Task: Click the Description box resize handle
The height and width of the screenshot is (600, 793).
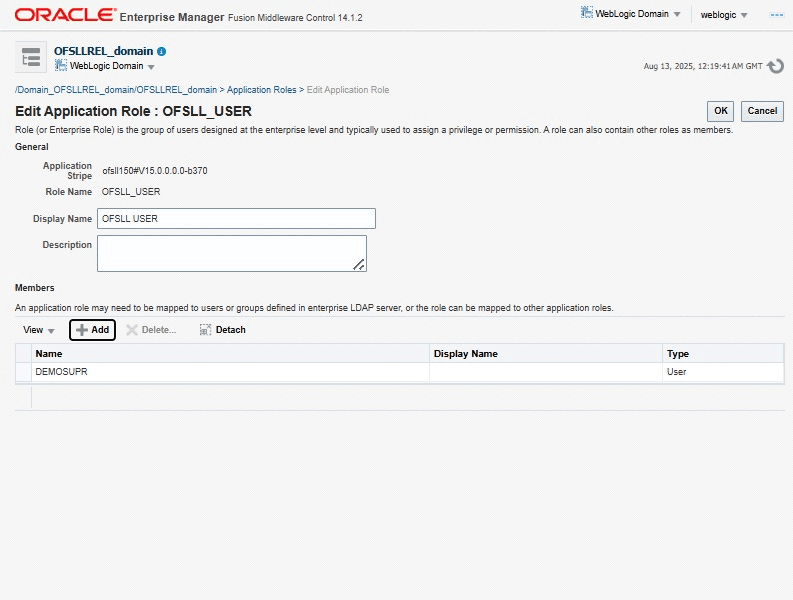Action: click(359, 265)
